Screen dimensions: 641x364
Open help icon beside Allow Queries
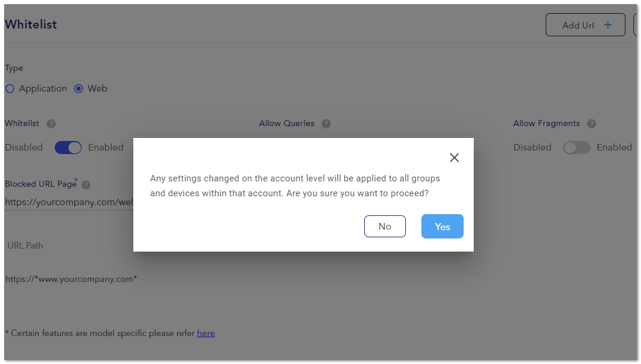tap(326, 124)
